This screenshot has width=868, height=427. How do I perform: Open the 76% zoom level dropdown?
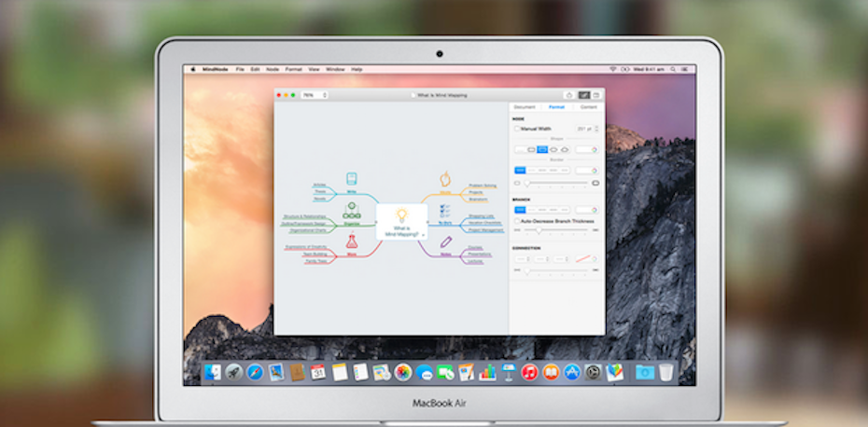[x=314, y=95]
